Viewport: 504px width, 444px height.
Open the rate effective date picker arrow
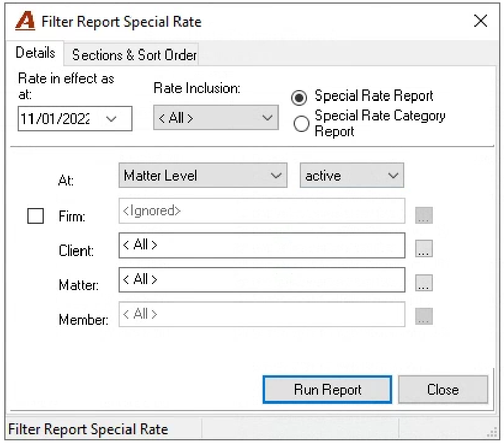111,119
